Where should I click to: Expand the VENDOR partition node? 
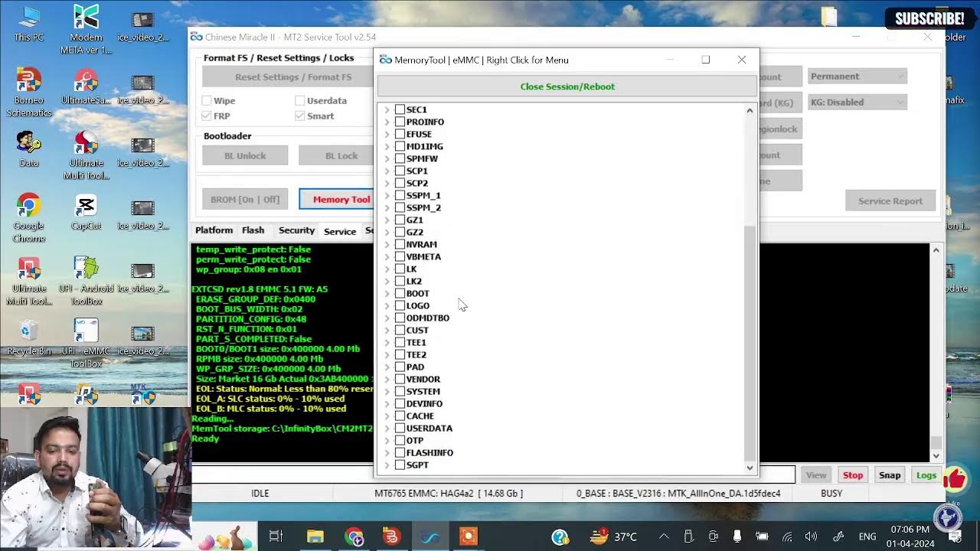coord(387,379)
